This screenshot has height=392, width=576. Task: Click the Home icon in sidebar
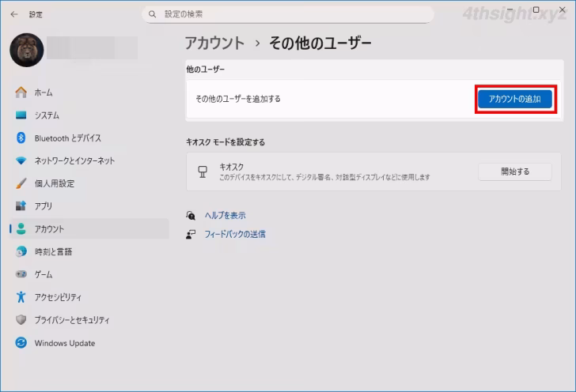pyautogui.click(x=21, y=92)
